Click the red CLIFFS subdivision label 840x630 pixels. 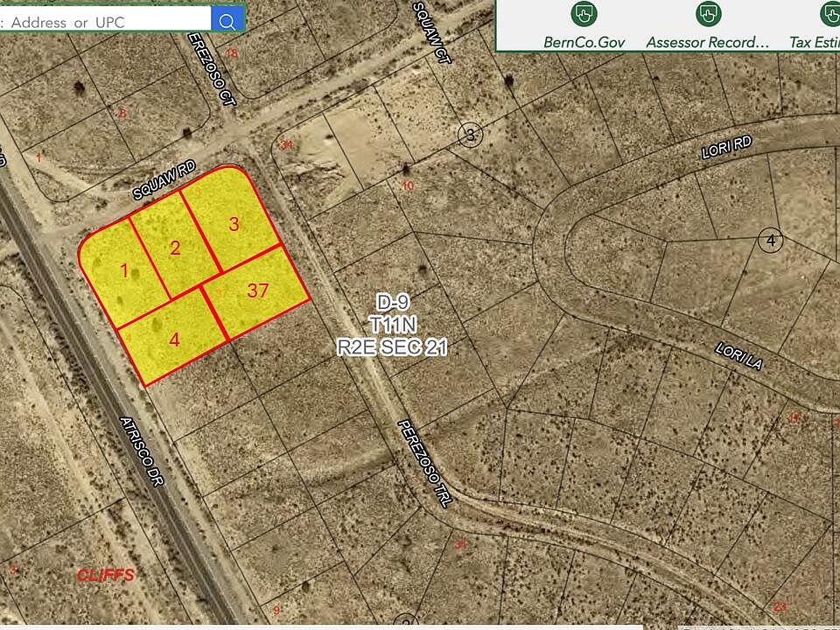coord(106,576)
